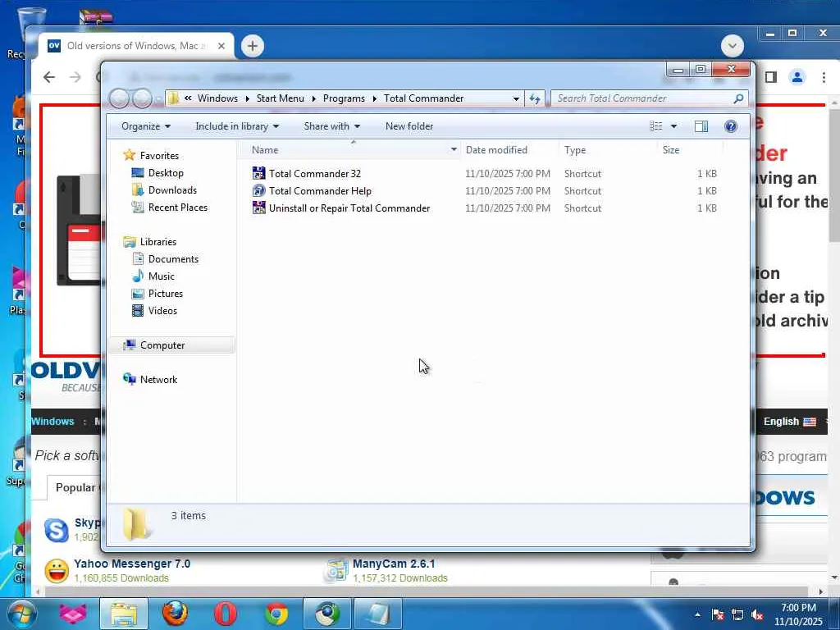Toggle the preview pane button

(x=701, y=126)
